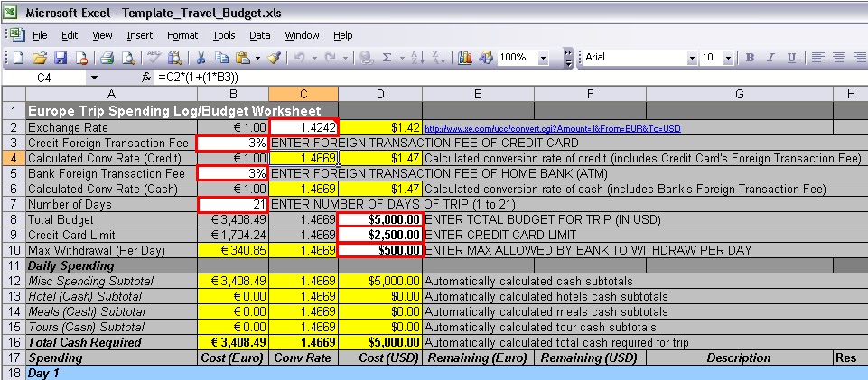Paste using the clipboard icon
The height and width of the screenshot is (380, 868).
click(x=242, y=58)
